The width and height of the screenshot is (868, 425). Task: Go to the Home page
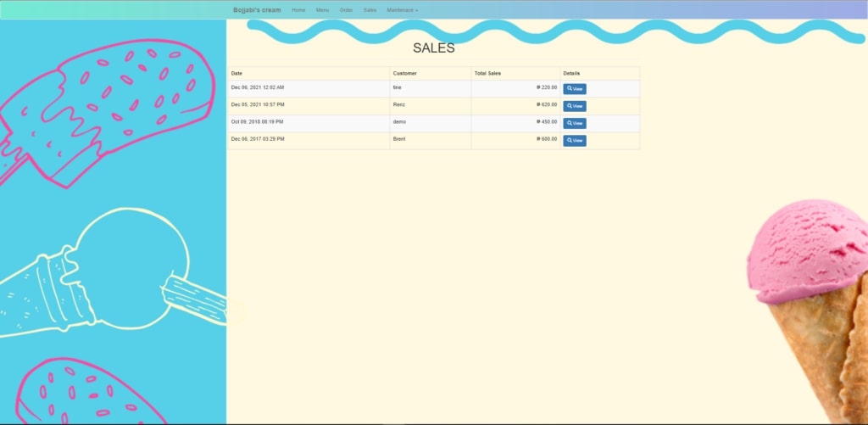298,10
